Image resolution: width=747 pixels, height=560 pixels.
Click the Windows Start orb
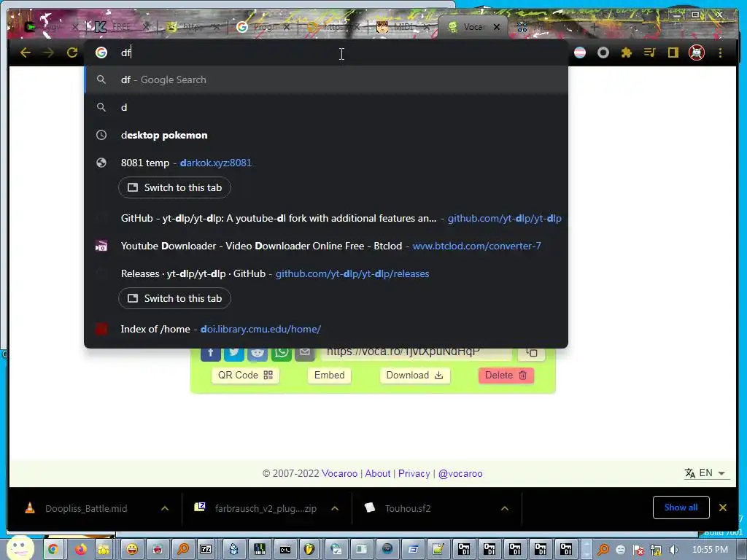coord(20,548)
